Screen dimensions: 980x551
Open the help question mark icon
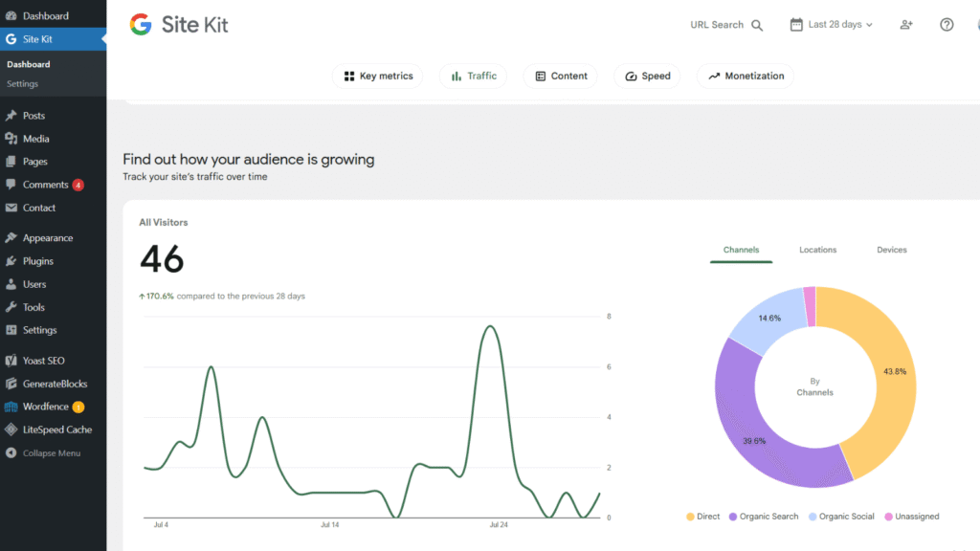[x=947, y=24]
